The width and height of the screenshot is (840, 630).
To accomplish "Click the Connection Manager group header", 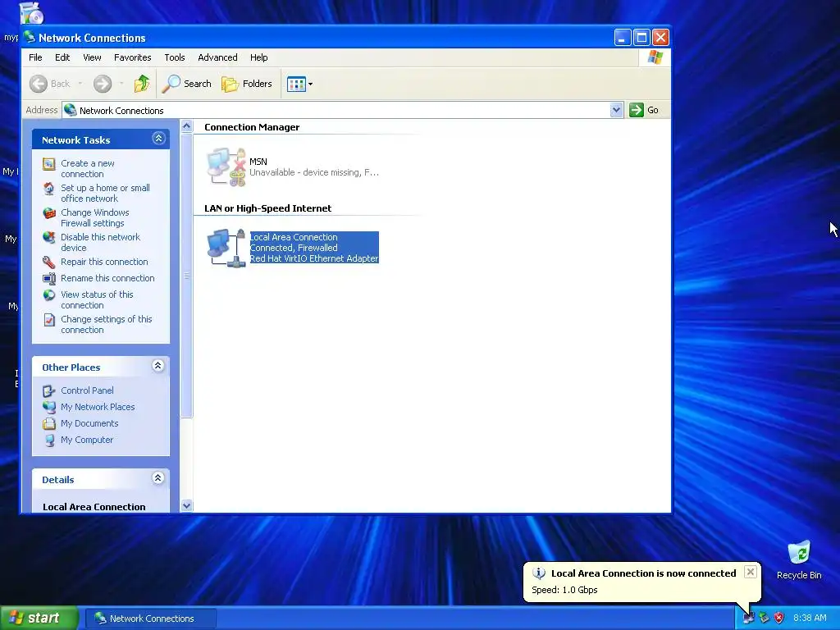I will [x=252, y=127].
